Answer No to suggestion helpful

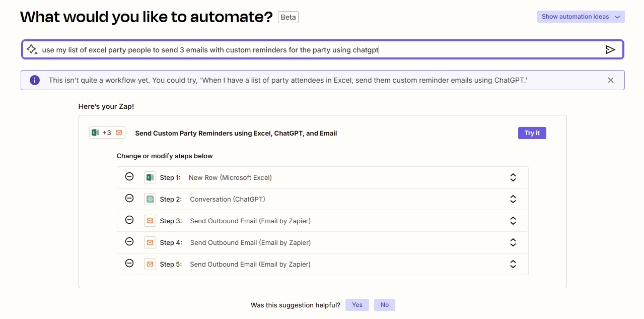pos(385,305)
